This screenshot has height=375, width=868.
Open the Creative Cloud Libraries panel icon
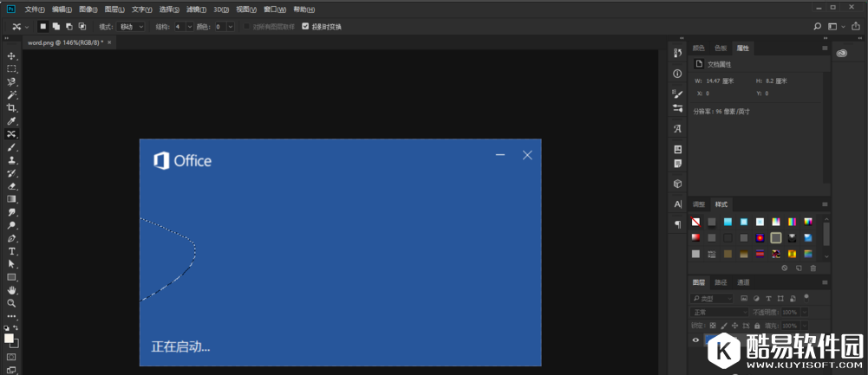[x=841, y=54]
